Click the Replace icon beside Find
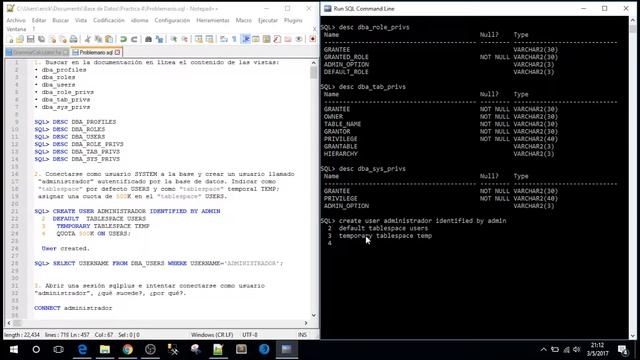The width and height of the screenshot is (640, 360). click(159, 39)
